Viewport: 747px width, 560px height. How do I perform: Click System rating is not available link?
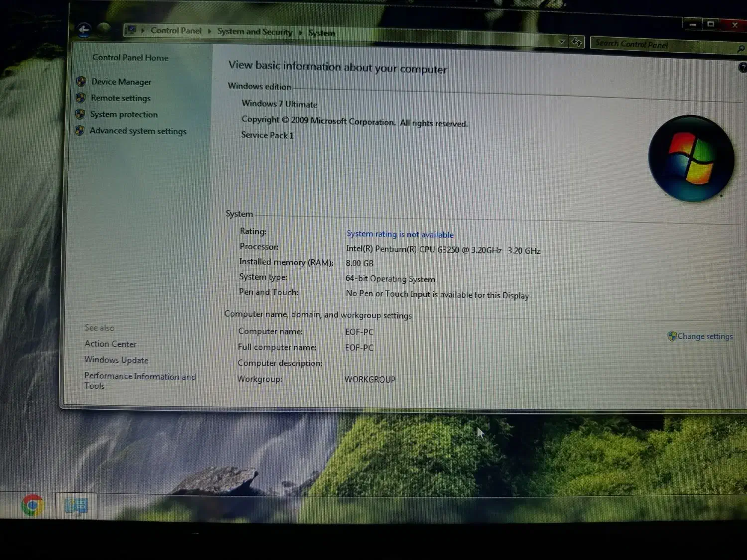click(x=400, y=234)
